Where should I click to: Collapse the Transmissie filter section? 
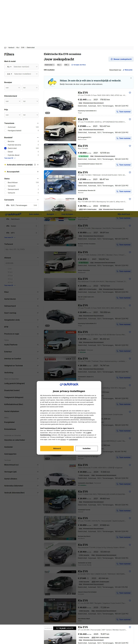(x=38, y=123)
